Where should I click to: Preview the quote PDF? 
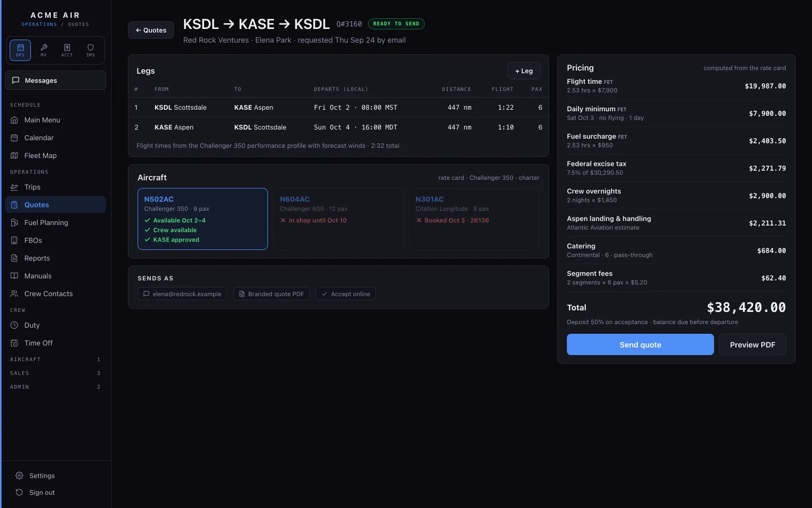753,344
